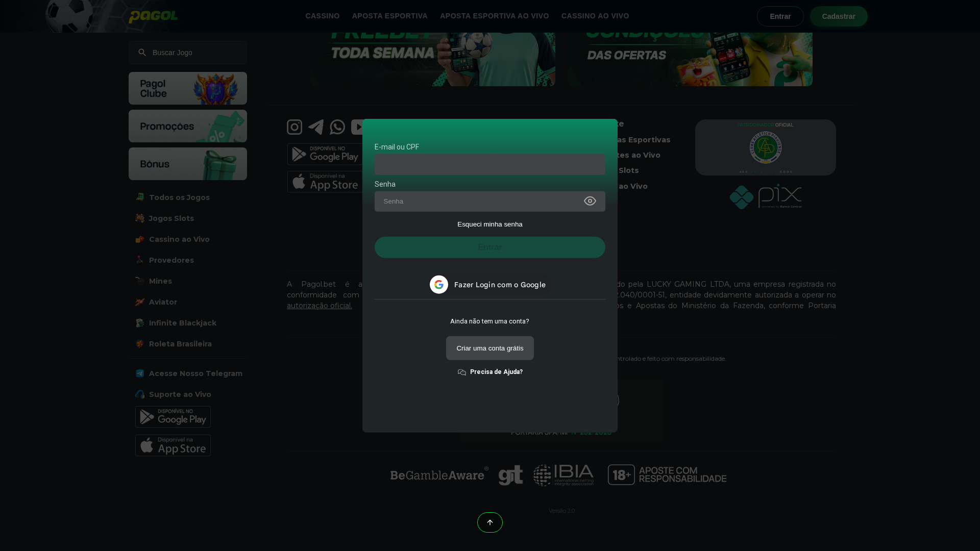Focus the Buscar Jogo search field
The height and width of the screenshot is (551, 980).
(188, 53)
